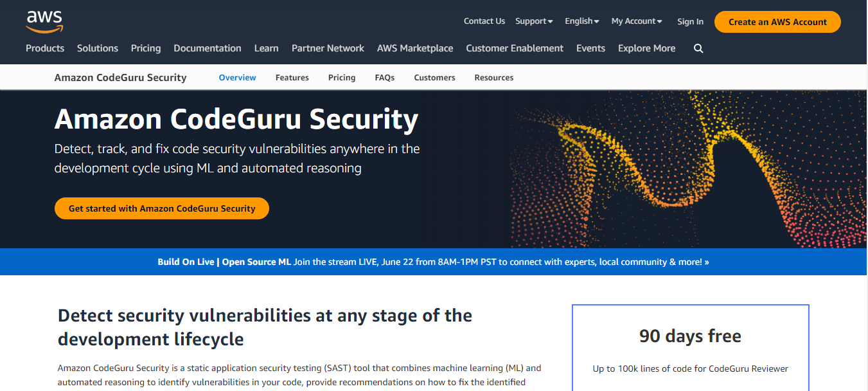Click the AWS logo
Viewport: 868px width, 391px height.
coord(44,21)
